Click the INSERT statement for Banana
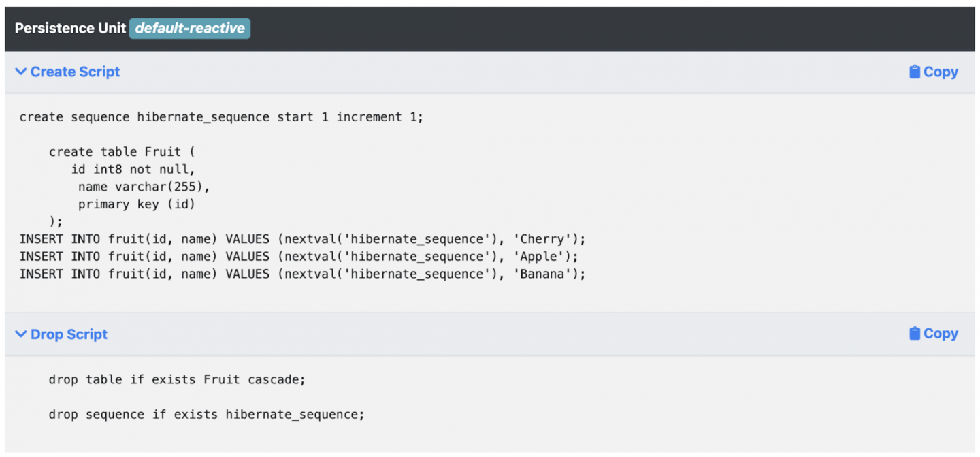Screen dimensions: 980x457 [x=302, y=274]
